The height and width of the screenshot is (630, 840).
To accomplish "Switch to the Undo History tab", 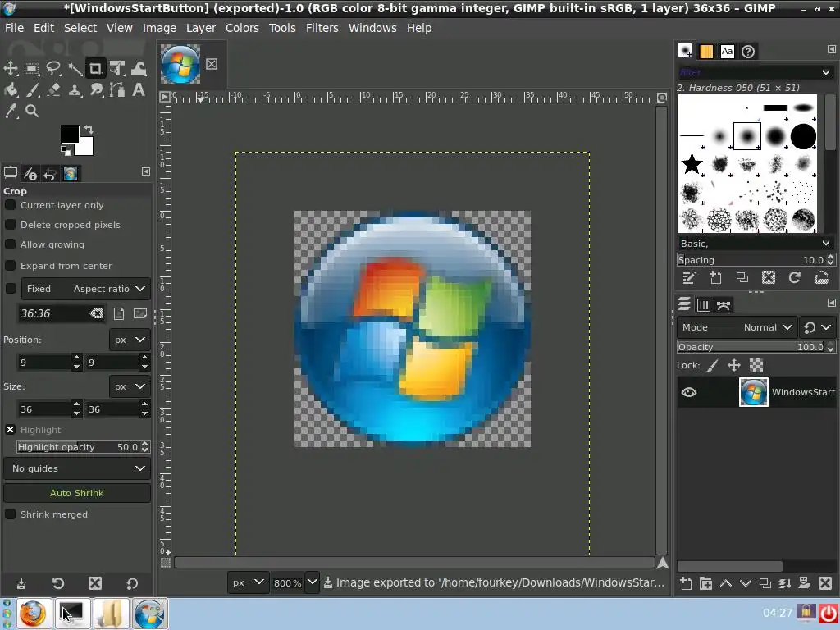I will pos(50,173).
